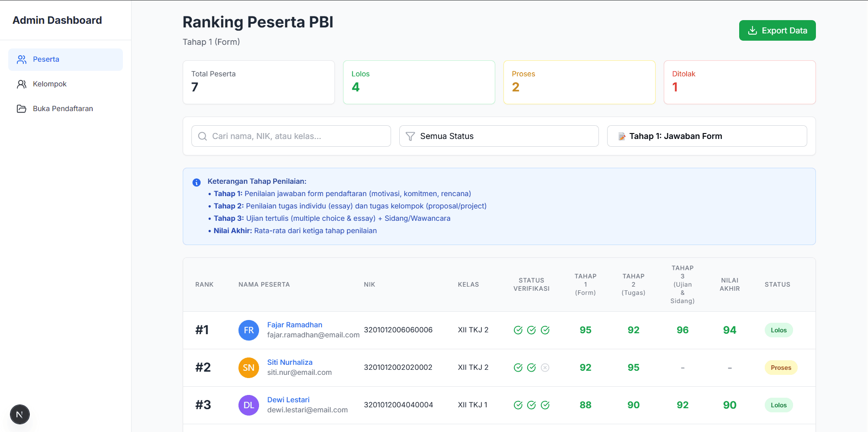Open Fajar Ramadhan's profile link
The height and width of the screenshot is (432, 868).
(295, 325)
